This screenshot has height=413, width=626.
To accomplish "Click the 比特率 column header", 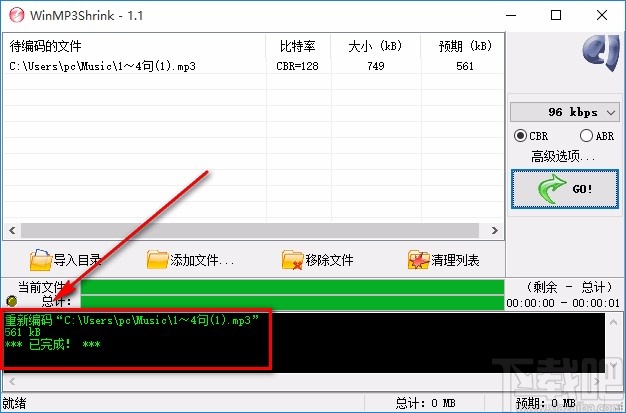I will [x=297, y=46].
